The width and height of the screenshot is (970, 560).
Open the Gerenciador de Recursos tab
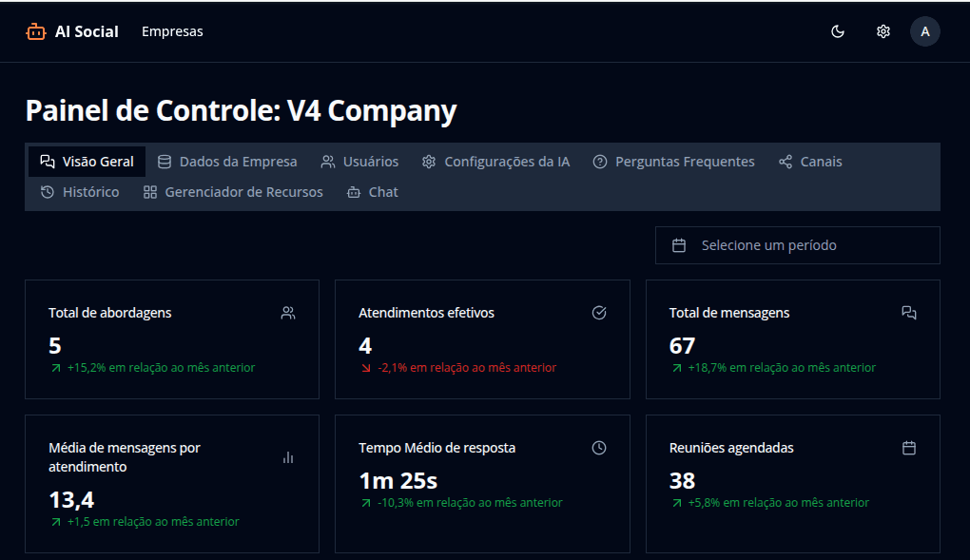click(x=233, y=192)
